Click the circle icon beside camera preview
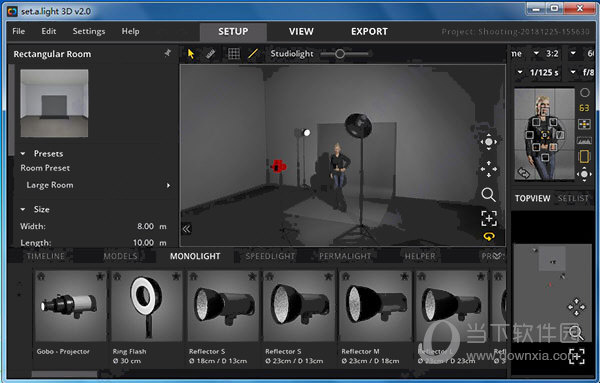This screenshot has height=383, width=600. 584,93
